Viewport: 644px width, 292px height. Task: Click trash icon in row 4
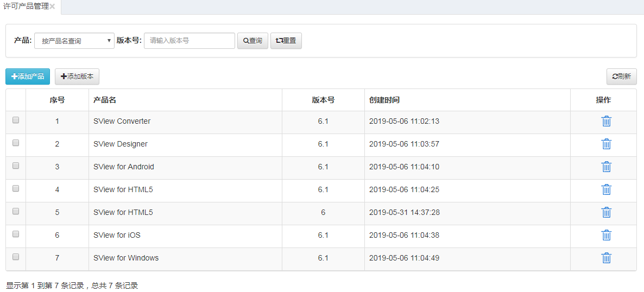pos(606,190)
